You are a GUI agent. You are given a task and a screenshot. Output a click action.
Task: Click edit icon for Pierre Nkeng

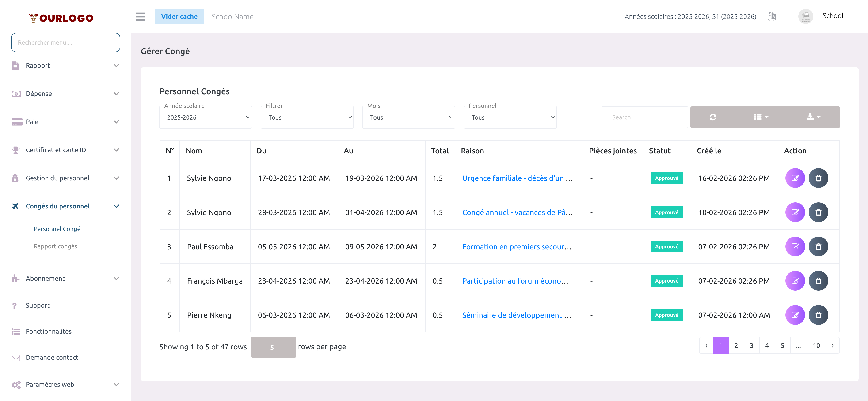pyautogui.click(x=795, y=315)
